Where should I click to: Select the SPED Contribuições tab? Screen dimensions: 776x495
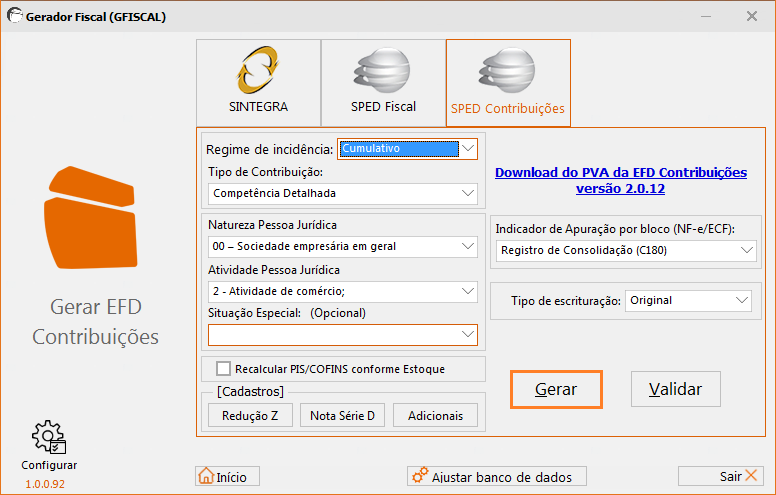(x=508, y=83)
